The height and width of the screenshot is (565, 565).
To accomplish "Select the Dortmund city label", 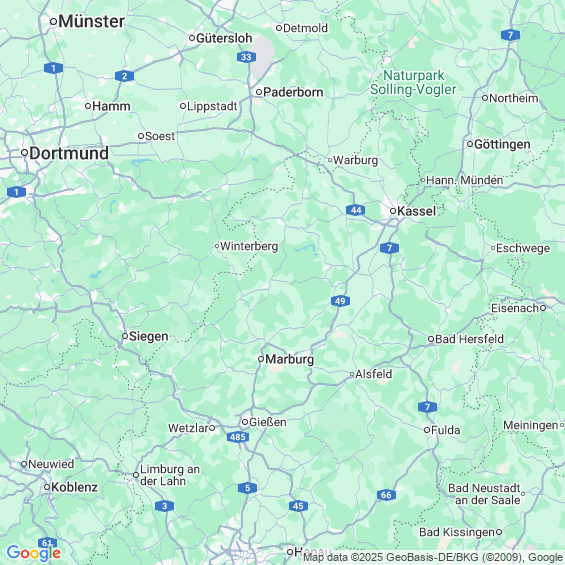I will (x=69, y=153).
